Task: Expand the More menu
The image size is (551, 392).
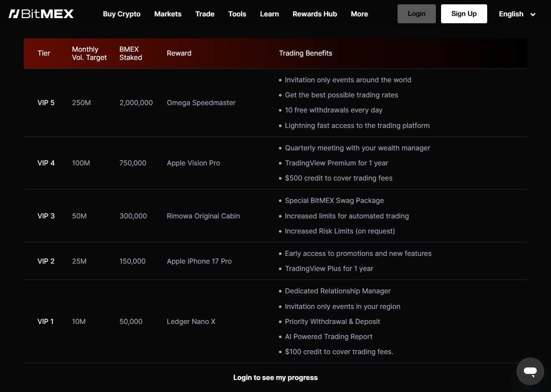Action: coord(359,14)
